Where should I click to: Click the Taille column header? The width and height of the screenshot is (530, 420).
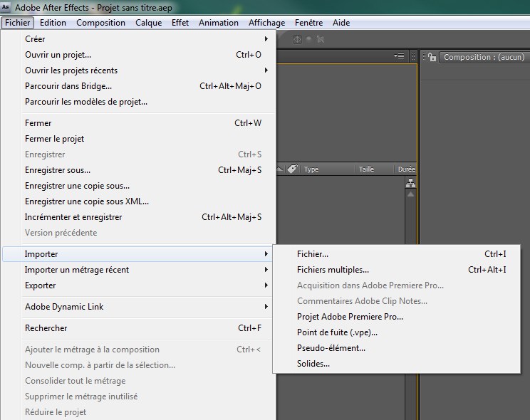[x=366, y=169]
